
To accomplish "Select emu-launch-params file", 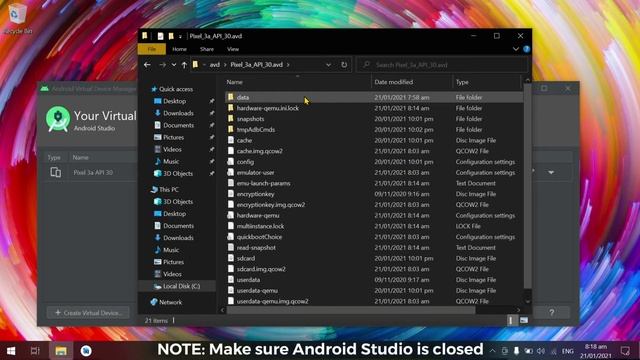I will coord(263,183).
